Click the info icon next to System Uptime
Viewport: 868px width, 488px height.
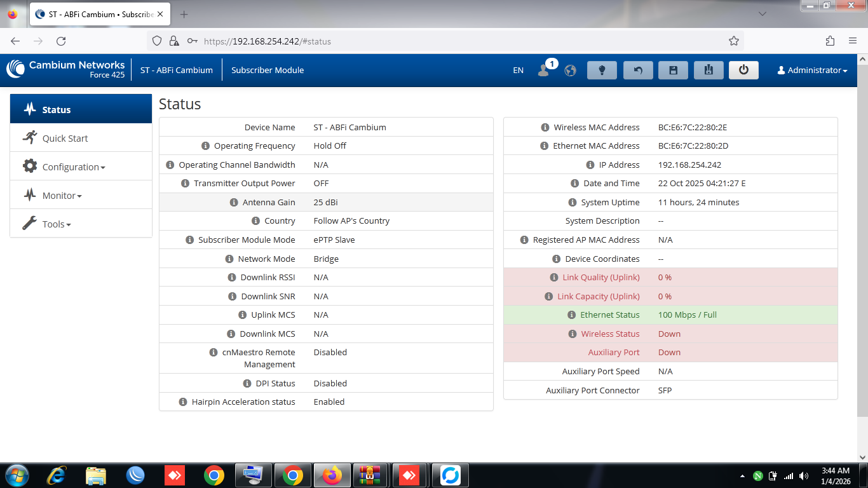(x=572, y=202)
